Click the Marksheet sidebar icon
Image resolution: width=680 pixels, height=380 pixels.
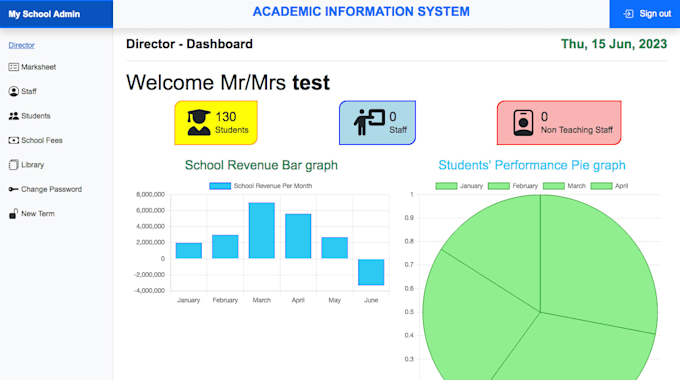13,67
